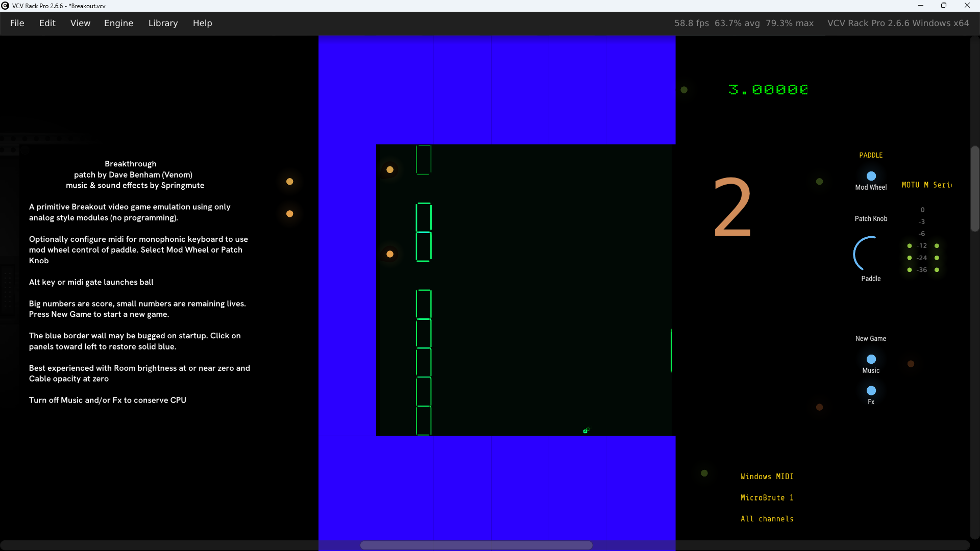Choose MIDI device from MicroBrute 1 selector
Image resolution: width=980 pixels, height=551 pixels.
point(767,497)
